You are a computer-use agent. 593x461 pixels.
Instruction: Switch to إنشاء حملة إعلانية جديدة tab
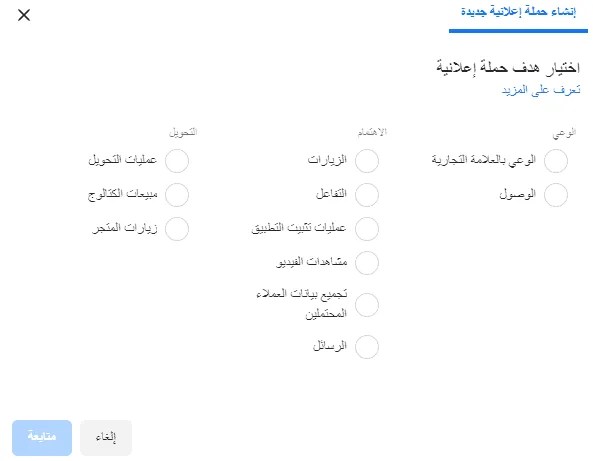[x=518, y=12]
